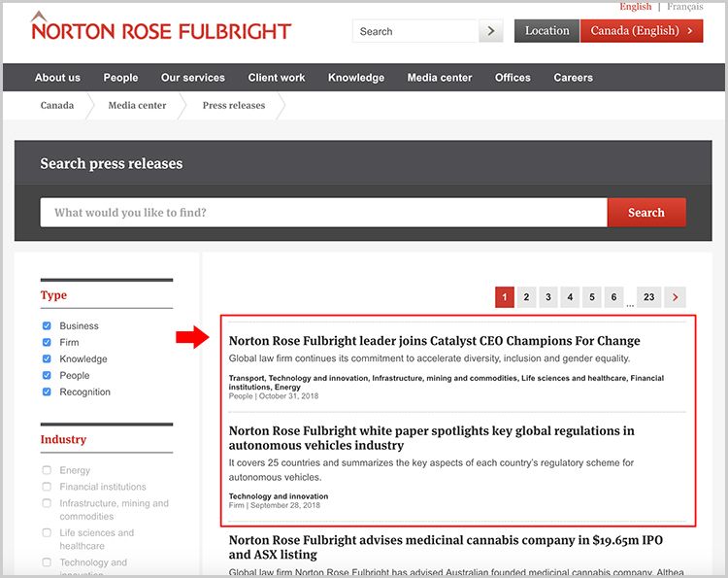Select current results page 1
The width and height of the screenshot is (728, 578).
pos(504,297)
